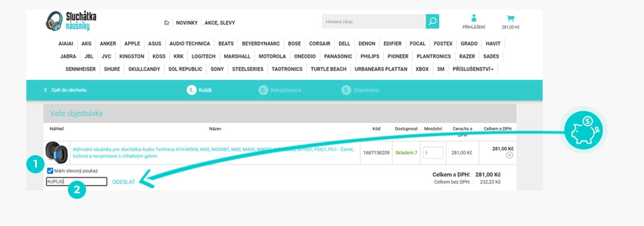Open the shopping cart icon showing 281,00 Kč
This screenshot has width=644, height=226.
[x=511, y=21]
